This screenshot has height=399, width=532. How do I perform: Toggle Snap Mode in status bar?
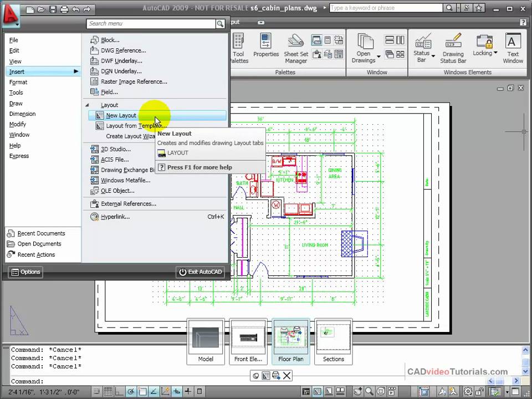[x=96, y=392]
